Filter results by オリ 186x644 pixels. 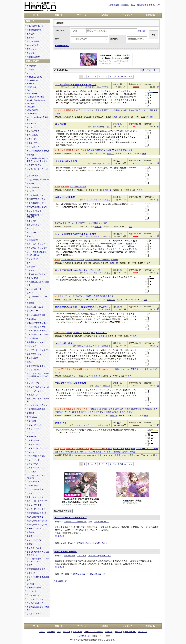pyautogui.click(x=155, y=70)
